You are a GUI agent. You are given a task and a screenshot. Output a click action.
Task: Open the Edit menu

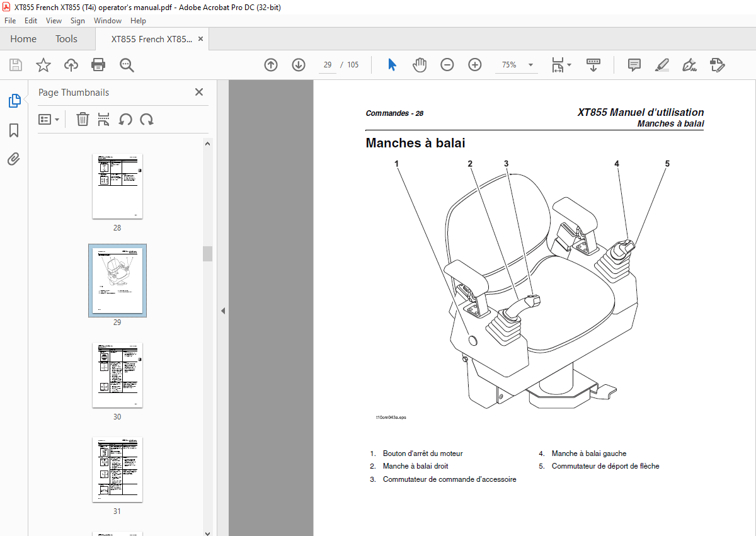pos(31,21)
